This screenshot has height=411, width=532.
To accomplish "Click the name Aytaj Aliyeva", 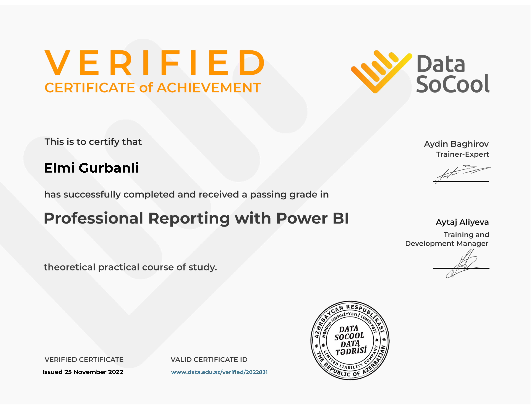I will pos(462,222).
